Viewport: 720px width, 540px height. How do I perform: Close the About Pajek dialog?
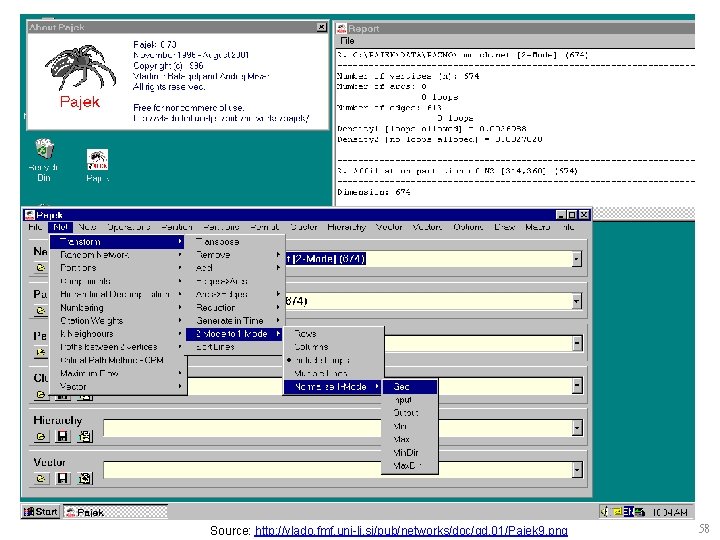pos(322,28)
